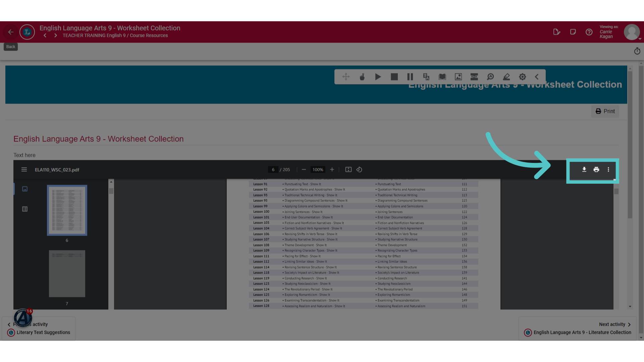This screenshot has width=644, height=362.
Task: Zoom in on the PDF with plus
Action: (332, 170)
